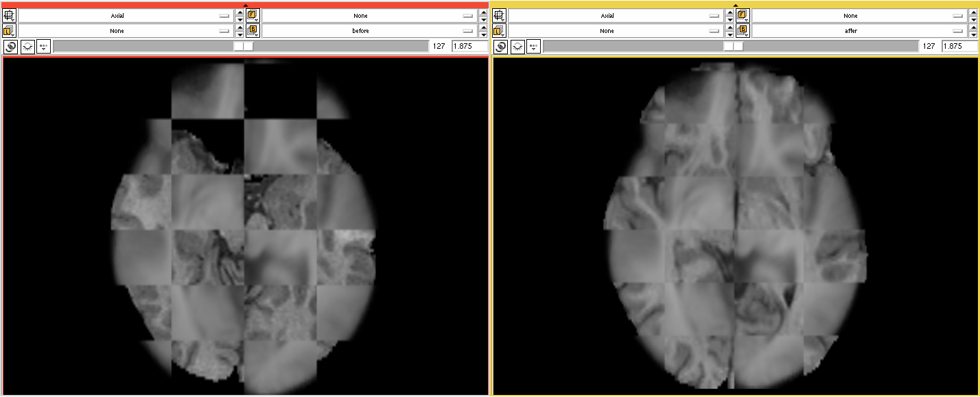
Task: Click up arrow beside red viewer label dropdown
Action: tap(239, 27)
